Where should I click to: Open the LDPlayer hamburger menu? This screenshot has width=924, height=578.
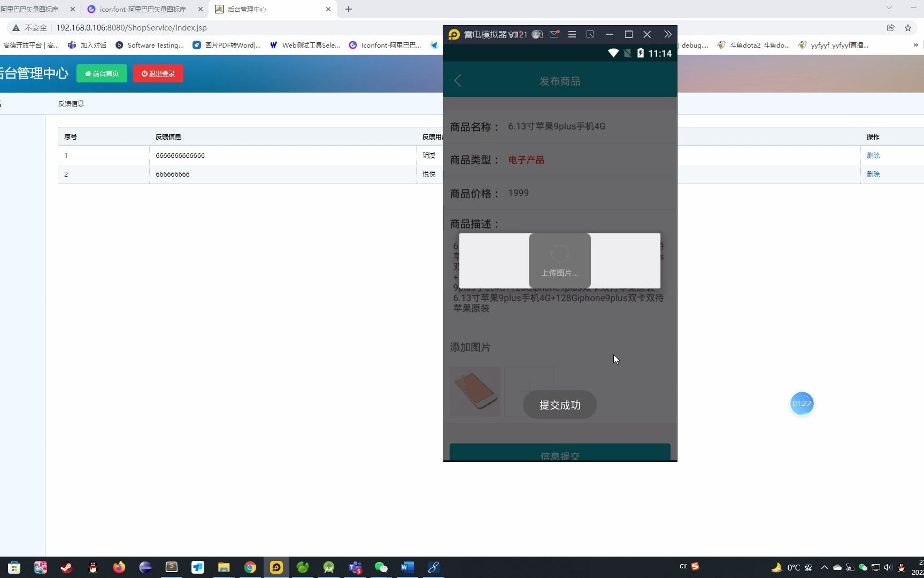tap(572, 34)
